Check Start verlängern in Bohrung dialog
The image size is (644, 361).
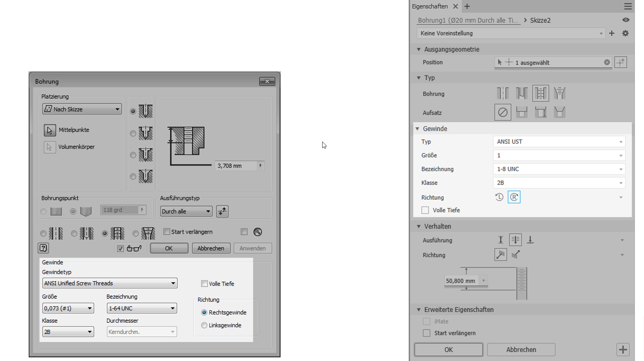(x=167, y=232)
